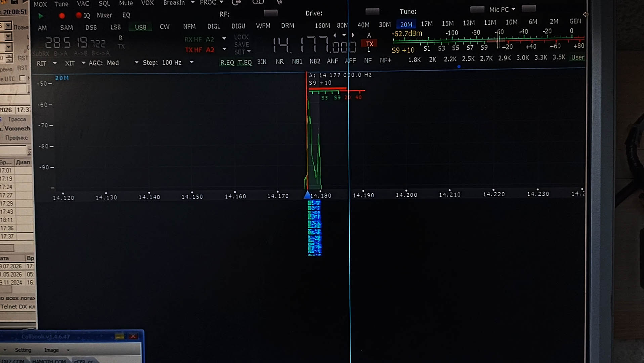Click the red record icon beside play
644x363 pixels.
pyautogui.click(x=62, y=15)
